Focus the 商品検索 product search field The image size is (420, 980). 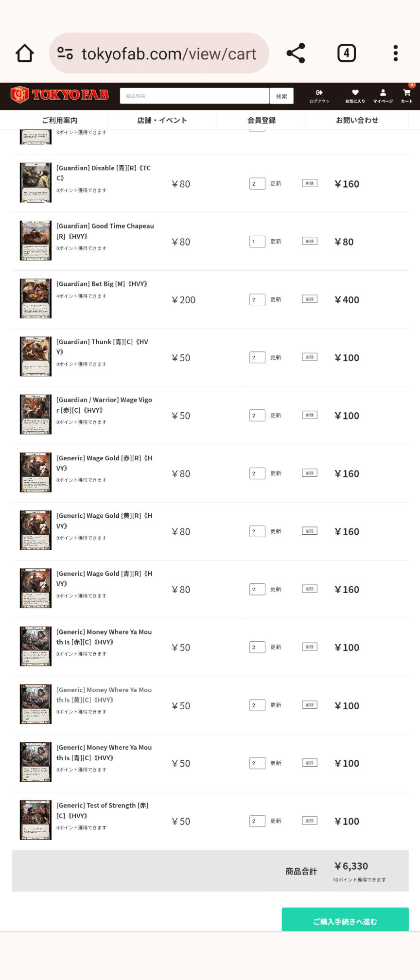[x=194, y=96]
